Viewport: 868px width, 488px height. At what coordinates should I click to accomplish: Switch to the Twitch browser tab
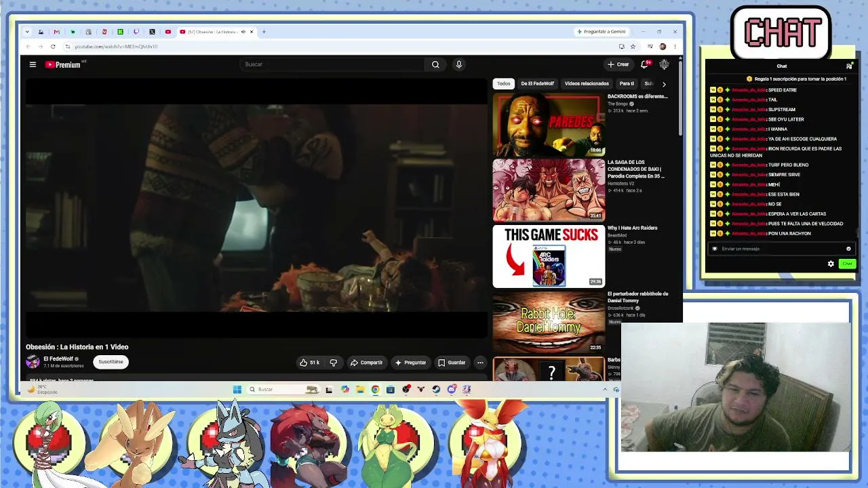[136, 32]
